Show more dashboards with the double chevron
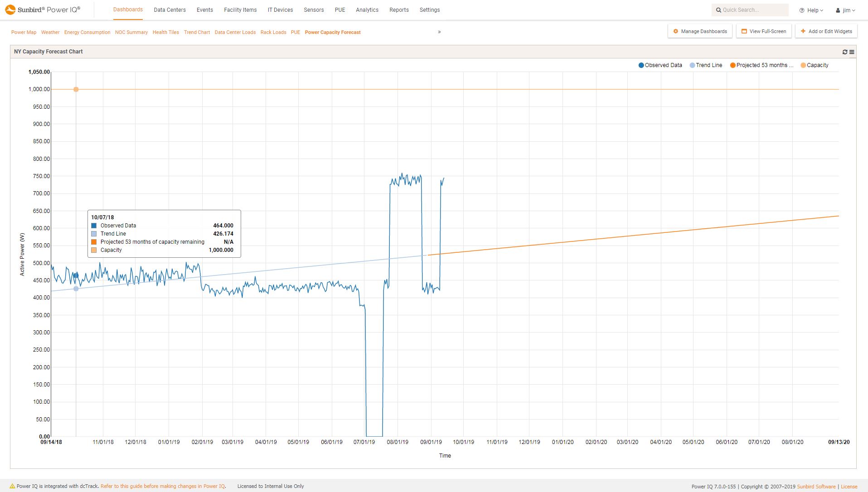 [439, 32]
